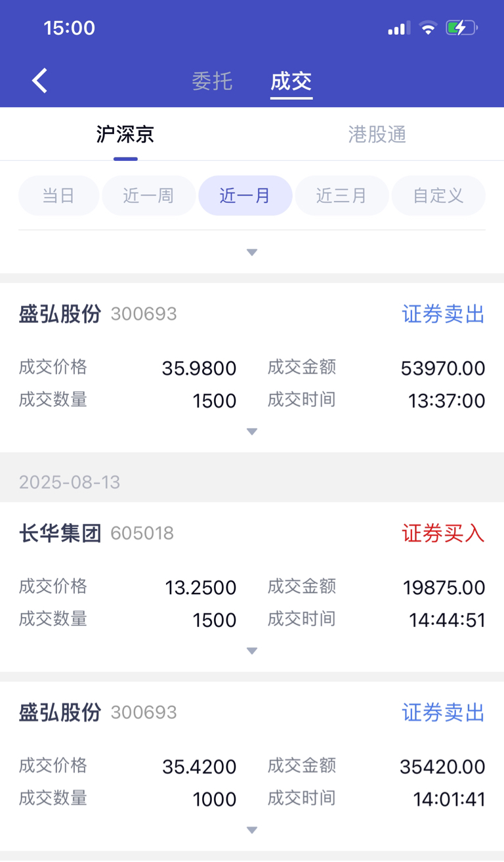
Task: Tap 证券买入 label on 长华集团 record
Action: 444,533
